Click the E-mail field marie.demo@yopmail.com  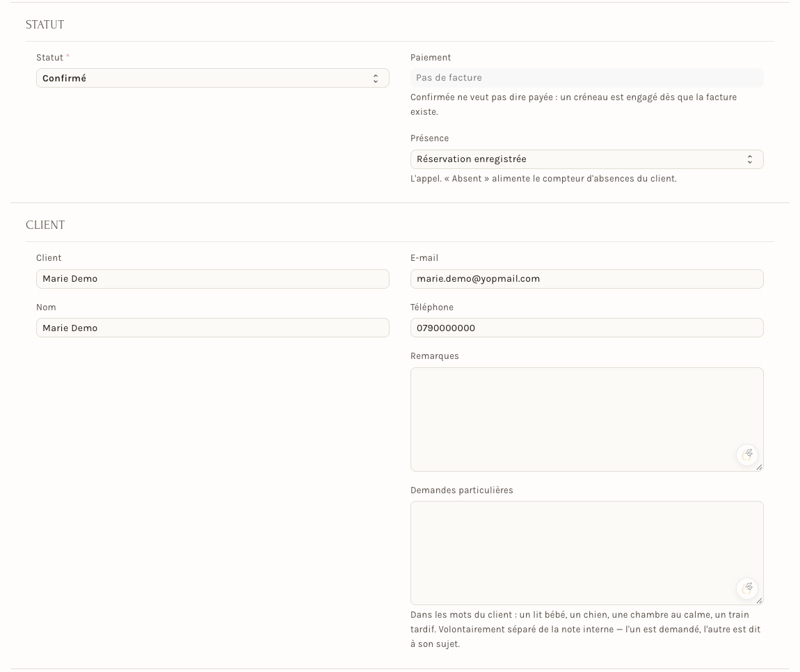[x=586, y=278]
